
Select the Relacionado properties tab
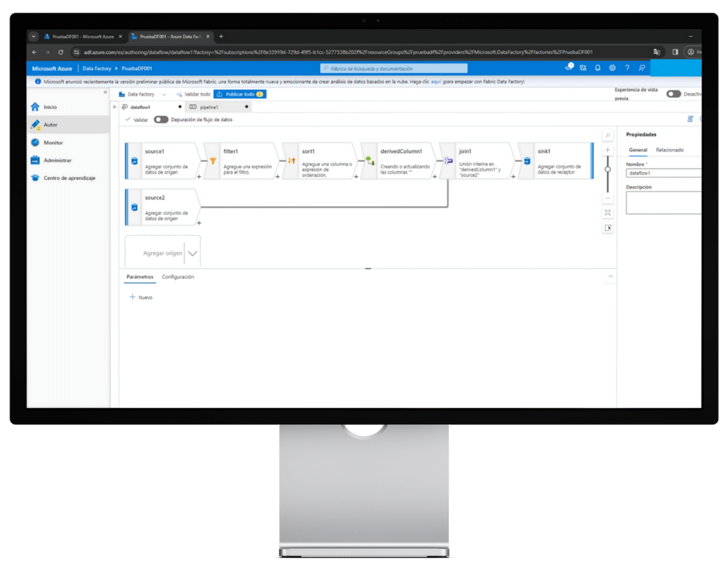click(669, 150)
